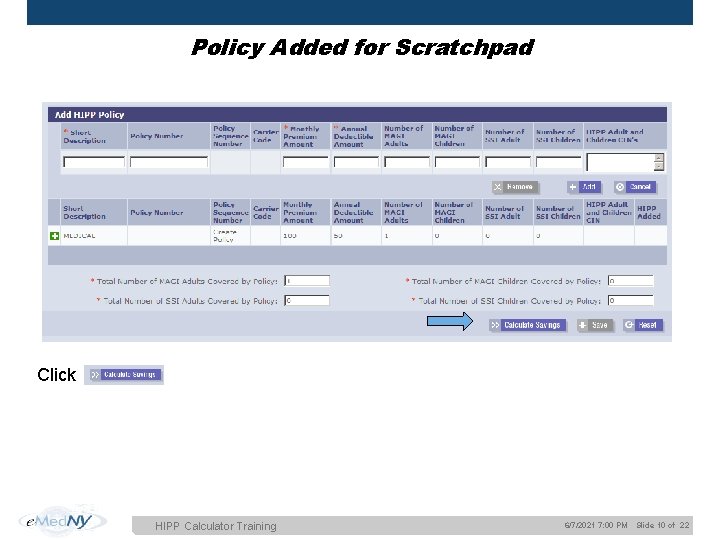This screenshot has width=720, height=540.
Task: Click lower table Carrier Code column header
Action: pyautogui.click(x=265, y=212)
